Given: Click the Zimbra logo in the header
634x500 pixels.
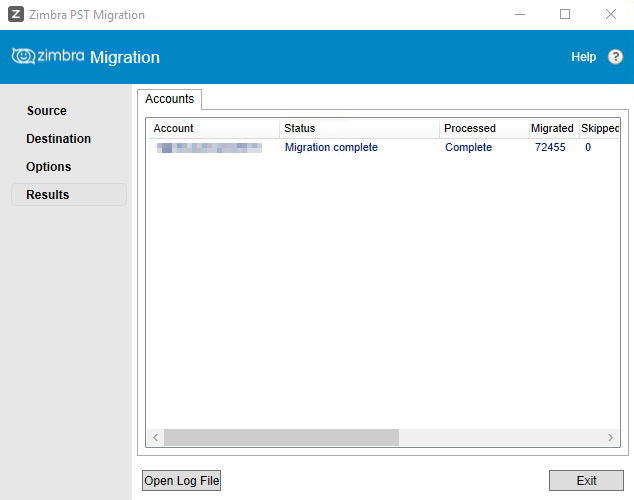Looking at the screenshot, I should [48, 56].
